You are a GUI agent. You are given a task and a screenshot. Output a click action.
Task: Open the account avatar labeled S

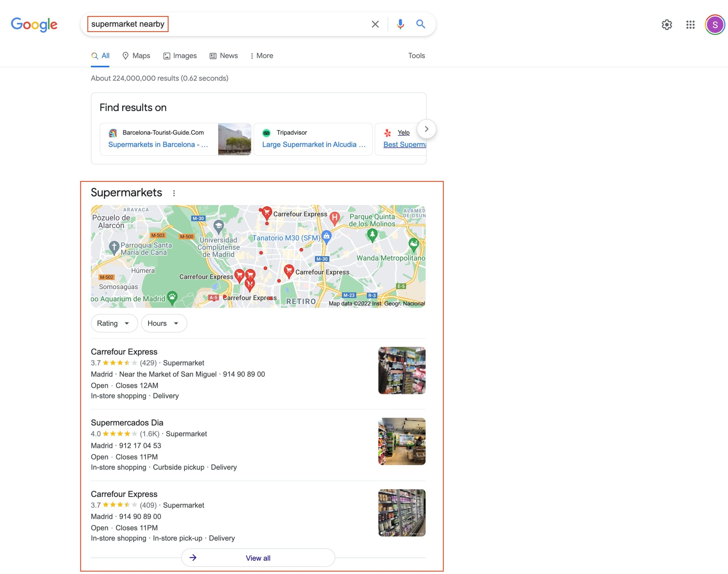(x=715, y=24)
